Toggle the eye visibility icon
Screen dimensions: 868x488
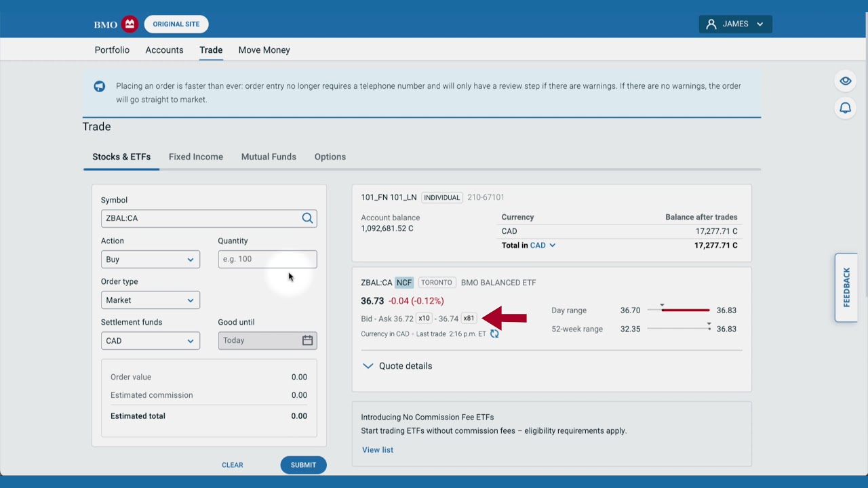coord(846,81)
